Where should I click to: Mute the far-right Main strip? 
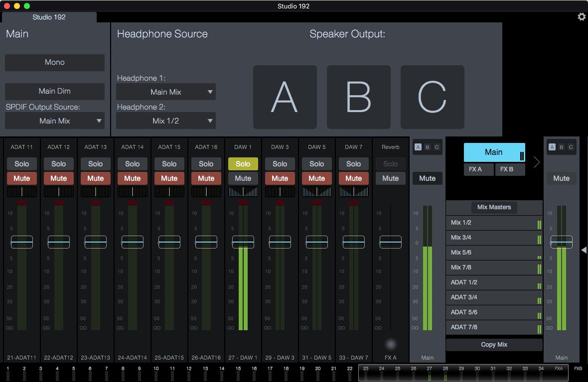562,178
